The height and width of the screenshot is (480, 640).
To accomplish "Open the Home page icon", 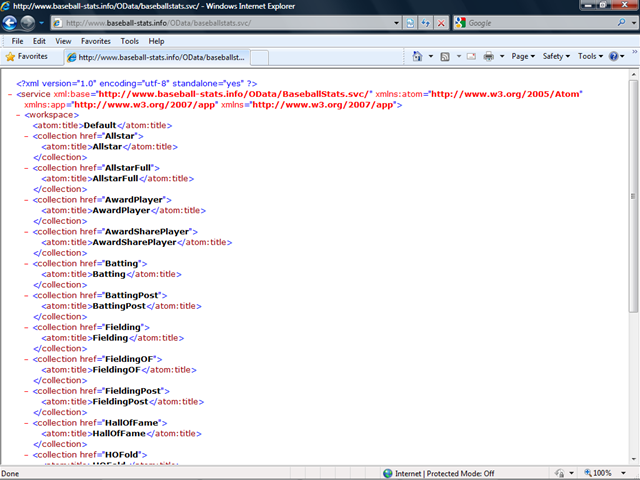I will click(x=417, y=57).
